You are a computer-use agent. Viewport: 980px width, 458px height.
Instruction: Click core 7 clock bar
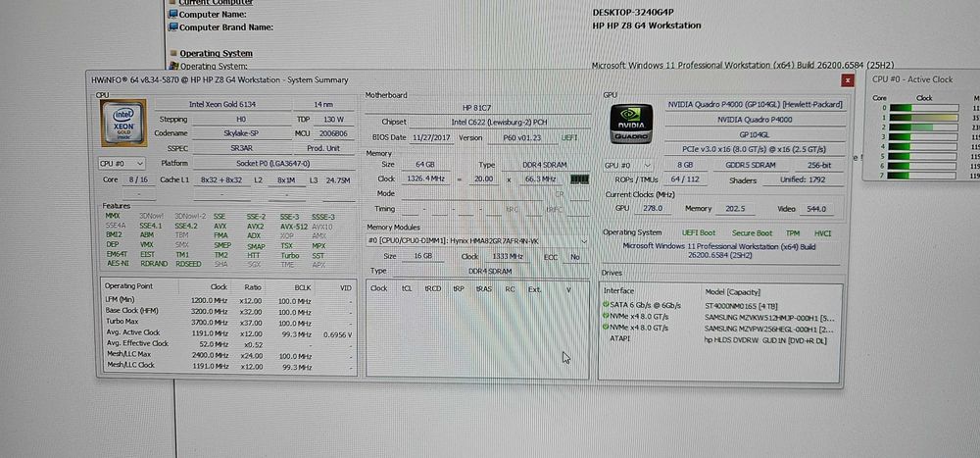click(x=924, y=176)
